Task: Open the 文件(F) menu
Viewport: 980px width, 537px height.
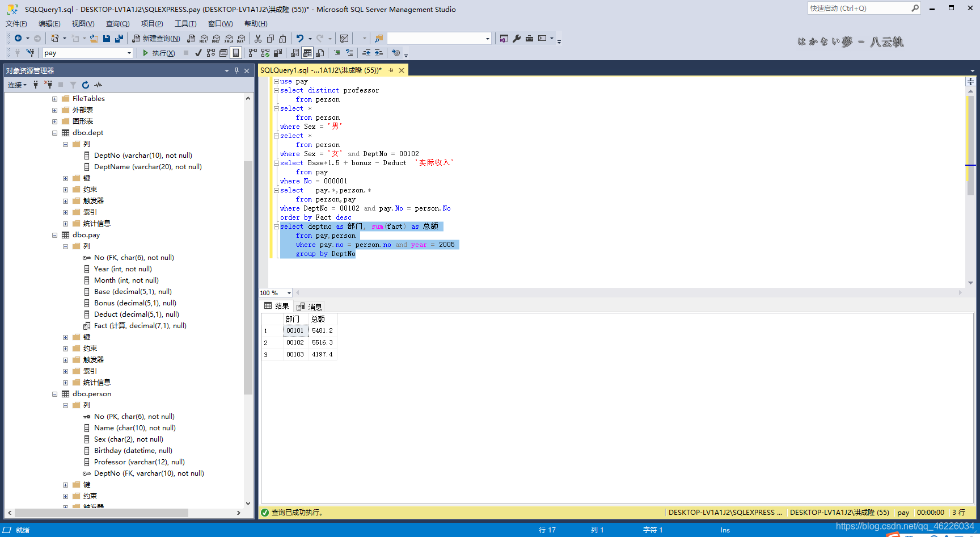Action: point(16,23)
